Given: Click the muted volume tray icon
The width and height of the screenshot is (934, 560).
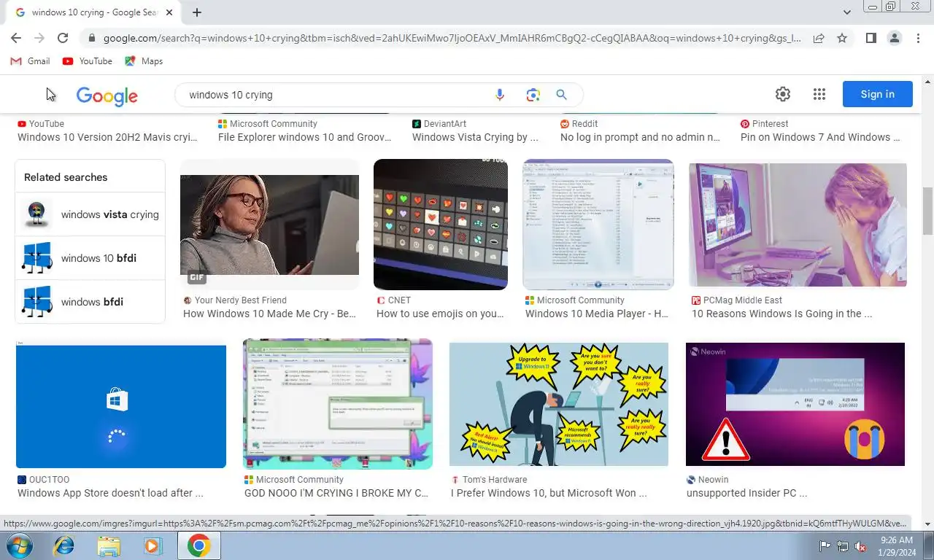Looking at the screenshot, I should tap(860, 546).
